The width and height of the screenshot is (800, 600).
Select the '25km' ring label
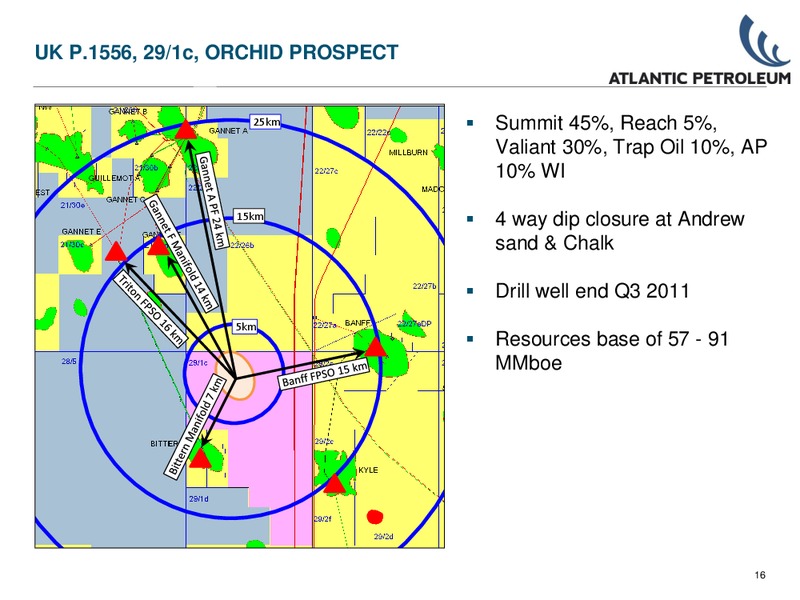266,121
